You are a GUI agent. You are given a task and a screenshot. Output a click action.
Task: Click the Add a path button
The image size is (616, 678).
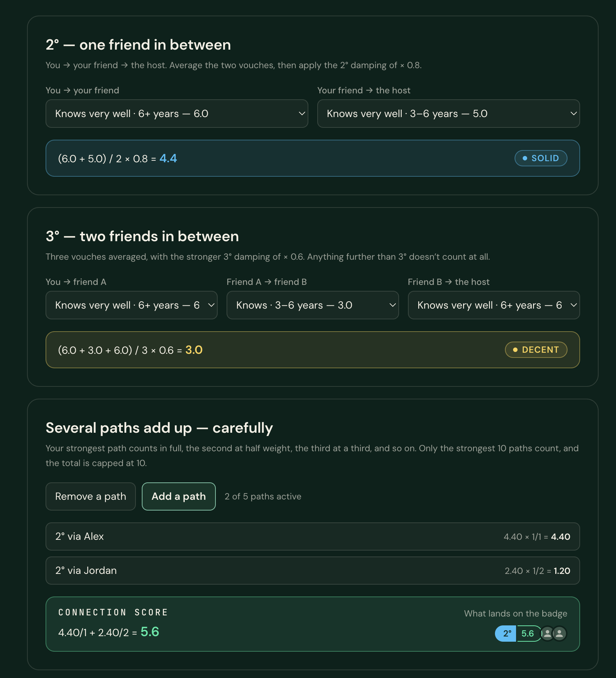(179, 496)
